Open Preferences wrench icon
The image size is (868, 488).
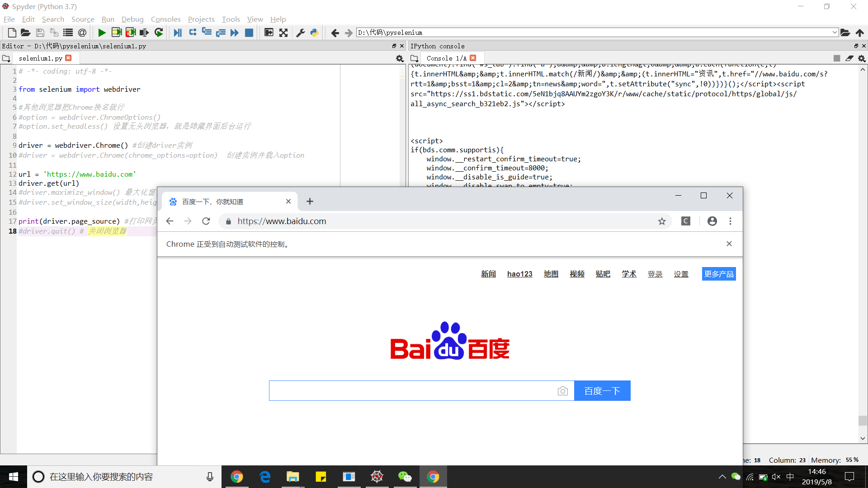click(x=300, y=33)
